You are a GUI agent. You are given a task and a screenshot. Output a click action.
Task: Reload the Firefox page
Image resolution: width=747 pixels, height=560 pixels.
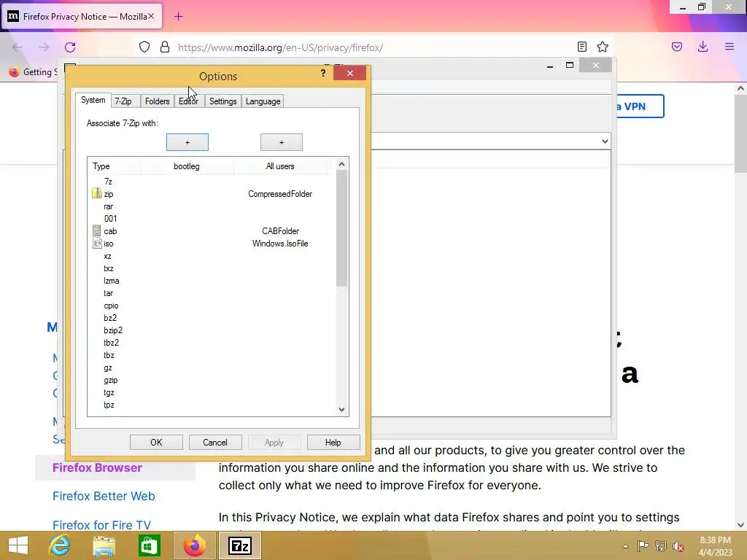[70, 47]
